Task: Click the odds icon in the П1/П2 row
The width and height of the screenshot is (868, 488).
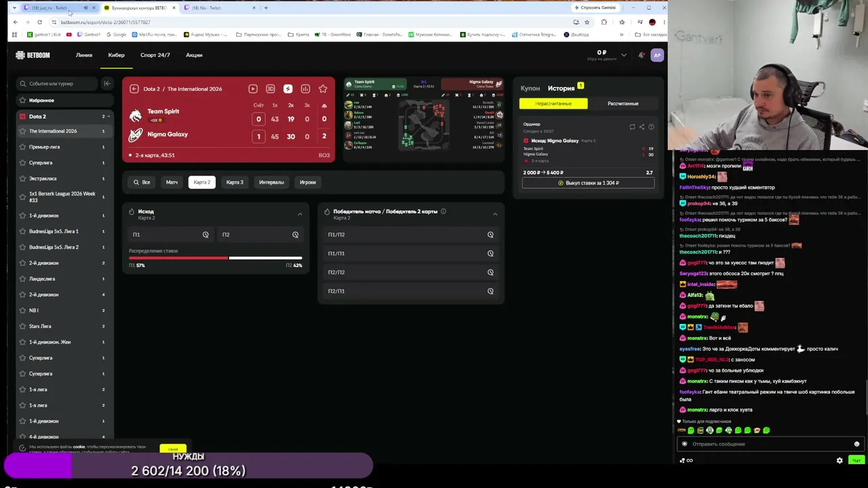Action: (490, 235)
